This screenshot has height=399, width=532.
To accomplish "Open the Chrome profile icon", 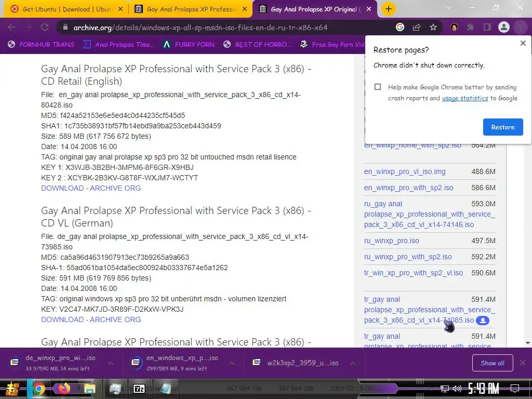I will pos(504,28).
